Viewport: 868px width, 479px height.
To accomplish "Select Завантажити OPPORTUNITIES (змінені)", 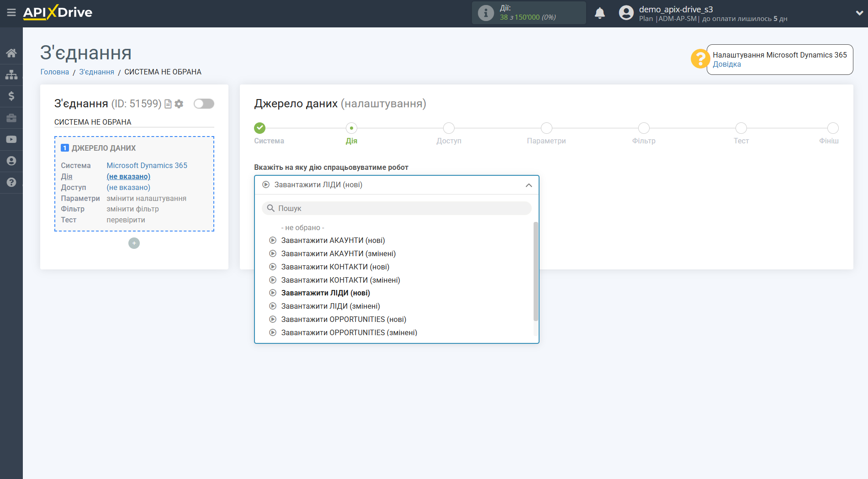I will click(x=349, y=332).
